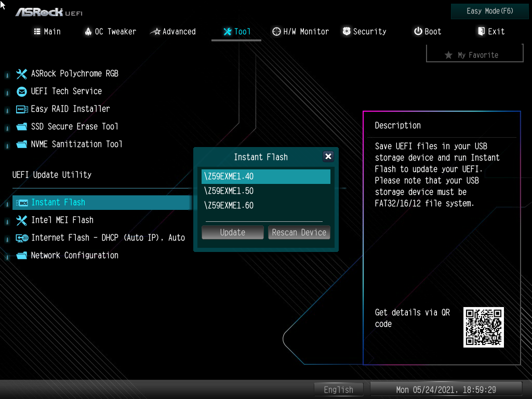This screenshot has width=532, height=399.
Task: Open UEFI Tech Service
Action: [x=66, y=91]
